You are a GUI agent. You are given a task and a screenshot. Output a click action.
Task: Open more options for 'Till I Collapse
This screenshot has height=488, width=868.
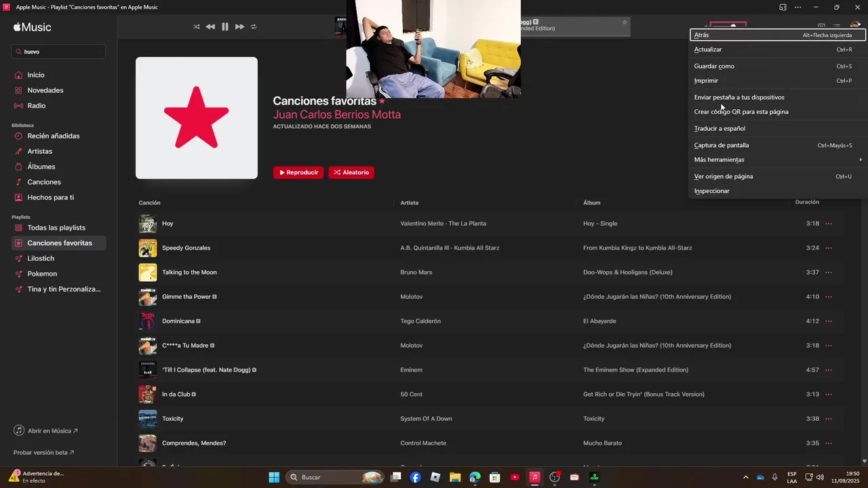[829, 370]
